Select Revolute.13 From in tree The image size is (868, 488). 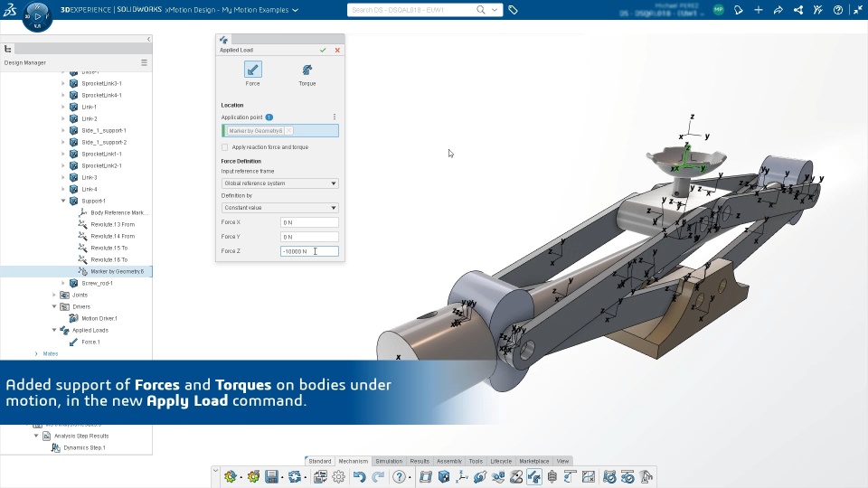pos(112,225)
